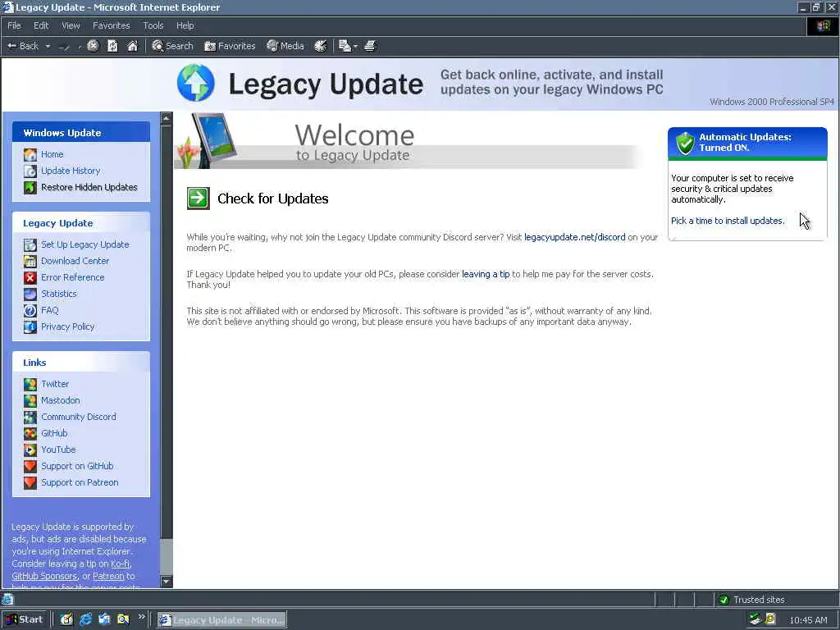Screen dimensions: 840x630
Task: Click the Home toolbar icon
Action: coord(132,46)
